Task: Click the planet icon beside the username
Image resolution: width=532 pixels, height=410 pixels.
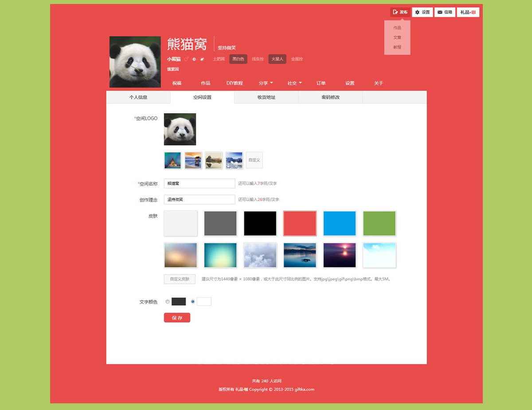Action: coord(202,59)
